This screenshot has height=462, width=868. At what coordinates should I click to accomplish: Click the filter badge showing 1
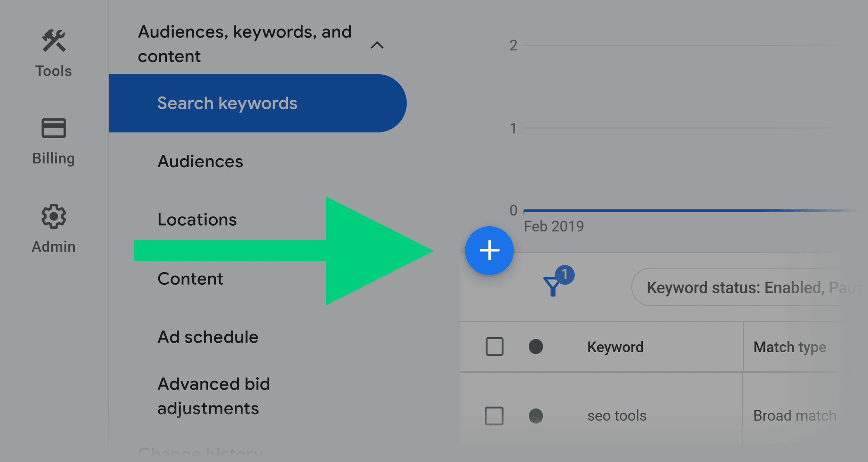tap(565, 275)
